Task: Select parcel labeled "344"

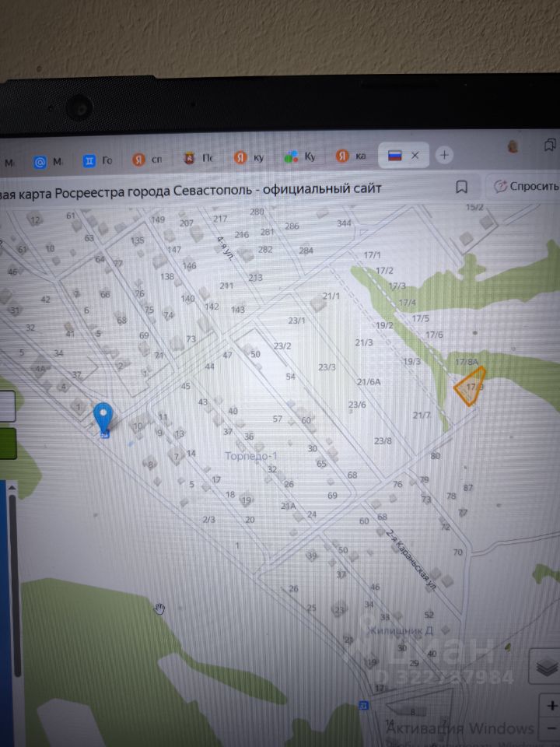Action: click(x=345, y=223)
